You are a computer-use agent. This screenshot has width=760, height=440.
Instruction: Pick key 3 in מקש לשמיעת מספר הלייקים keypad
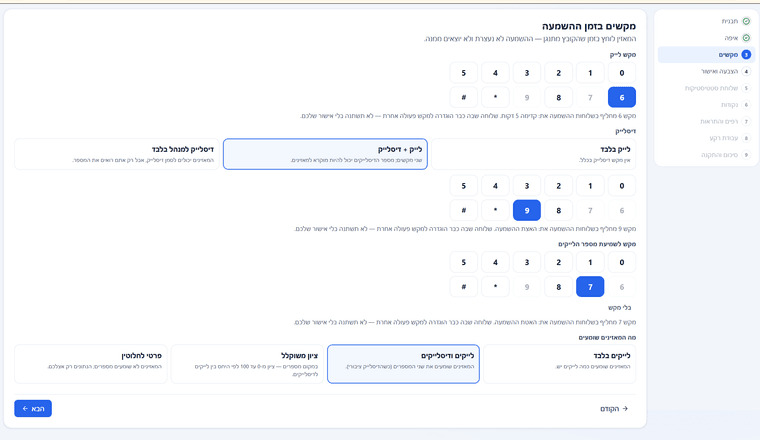(527, 262)
